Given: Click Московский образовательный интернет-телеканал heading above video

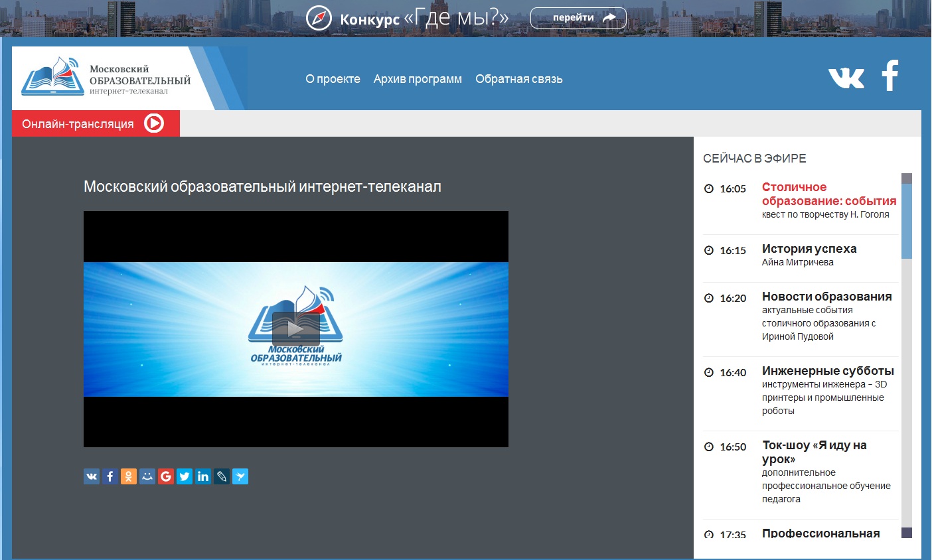Looking at the screenshot, I should tap(262, 187).
